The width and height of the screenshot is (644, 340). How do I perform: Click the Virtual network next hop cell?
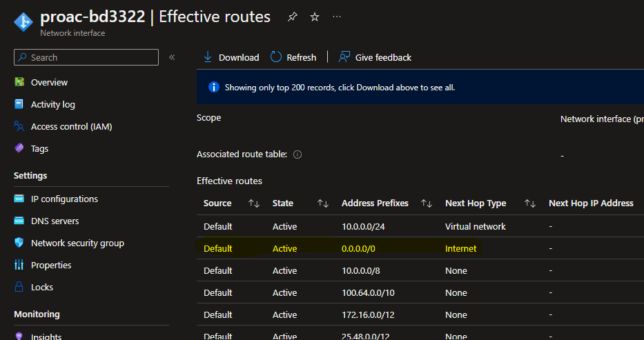475,226
